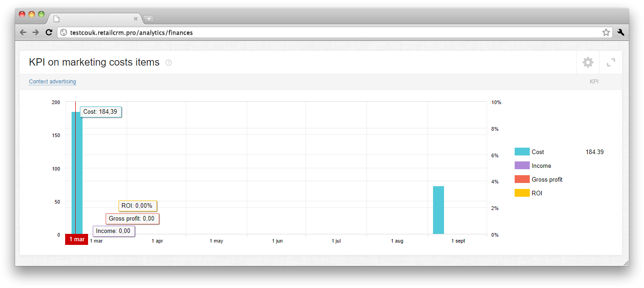Click the KPI on marketing costs items title
This screenshot has width=644, height=288.
(94, 62)
